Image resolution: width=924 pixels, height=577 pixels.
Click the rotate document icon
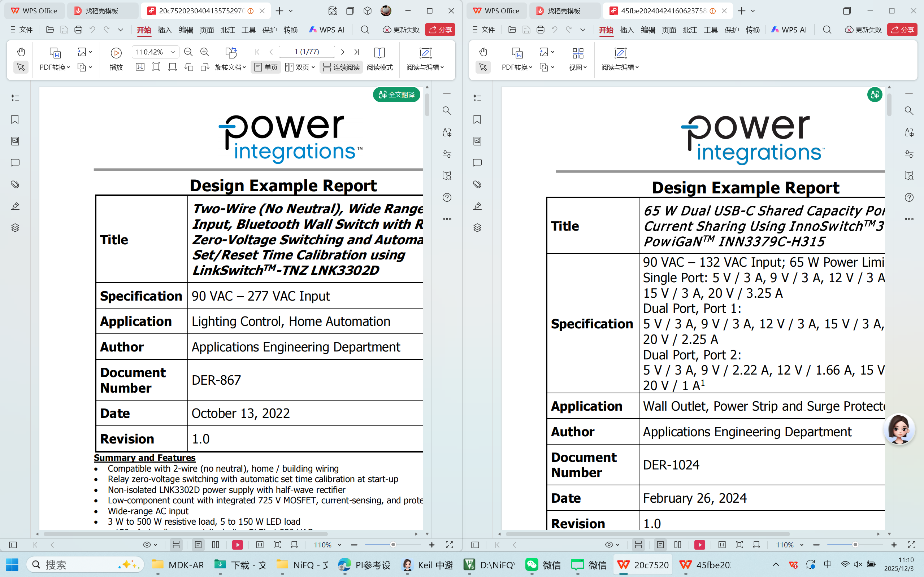pyautogui.click(x=231, y=52)
